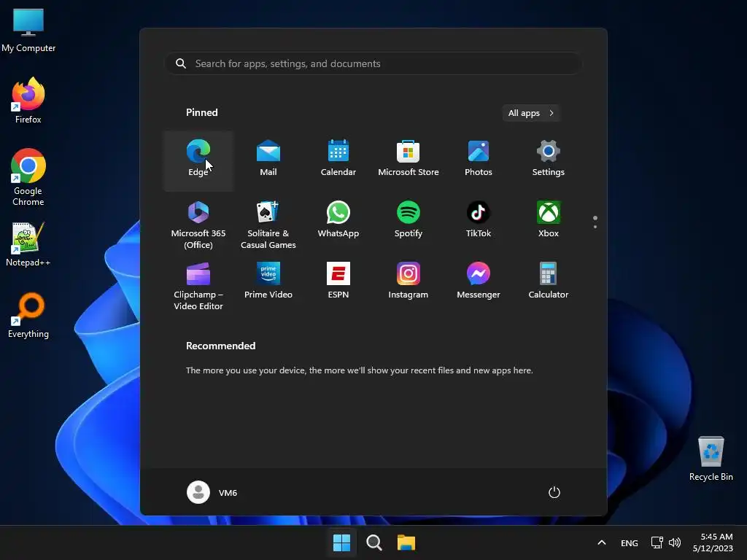747x560 pixels.
Task: Open WhatsApp
Action: [338, 222]
